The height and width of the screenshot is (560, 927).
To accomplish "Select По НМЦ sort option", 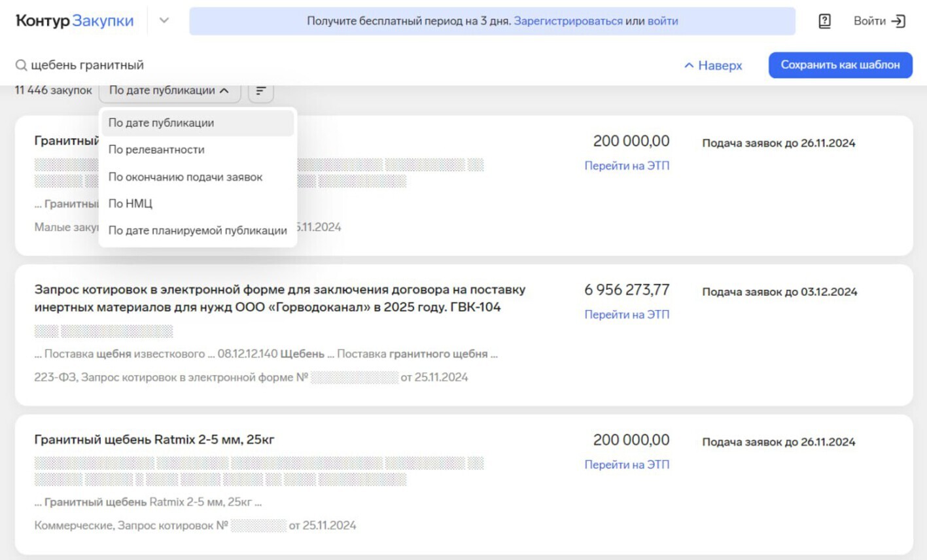I will click(130, 204).
